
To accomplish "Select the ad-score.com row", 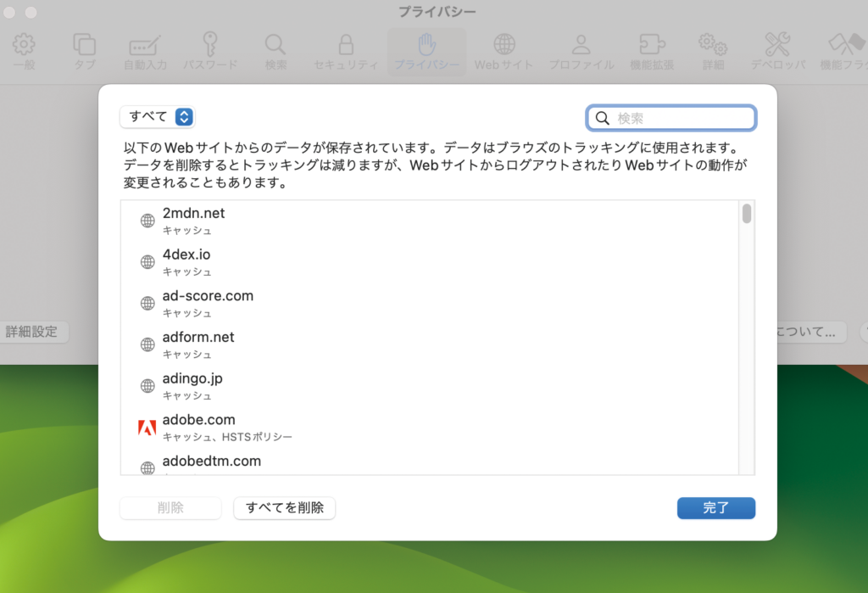I will click(x=430, y=303).
